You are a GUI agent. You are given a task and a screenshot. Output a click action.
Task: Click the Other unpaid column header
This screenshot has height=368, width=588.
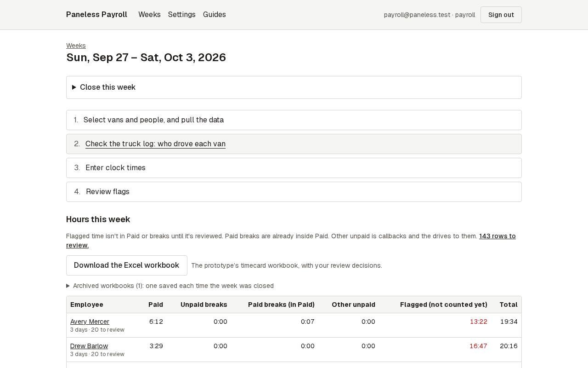353,305
